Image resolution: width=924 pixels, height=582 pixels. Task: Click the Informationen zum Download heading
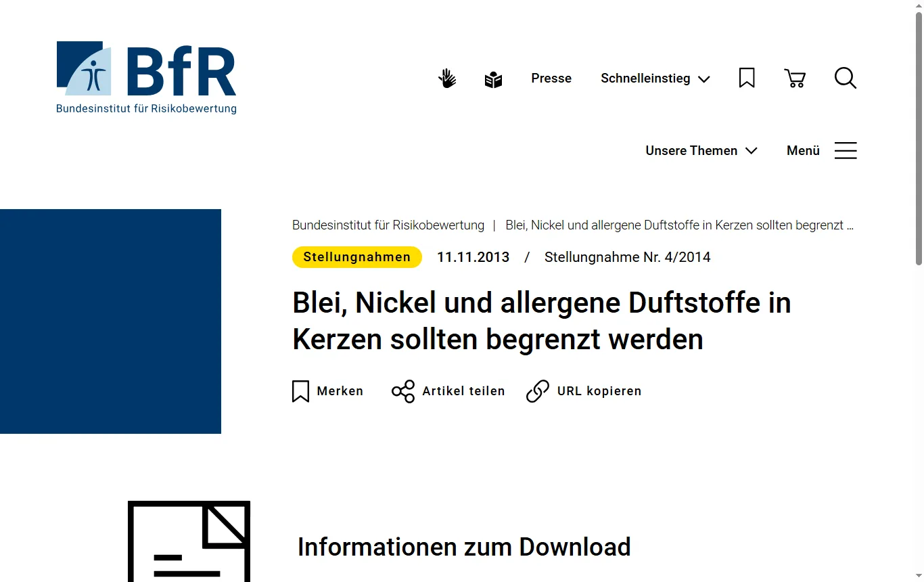click(x=464, y=547)
